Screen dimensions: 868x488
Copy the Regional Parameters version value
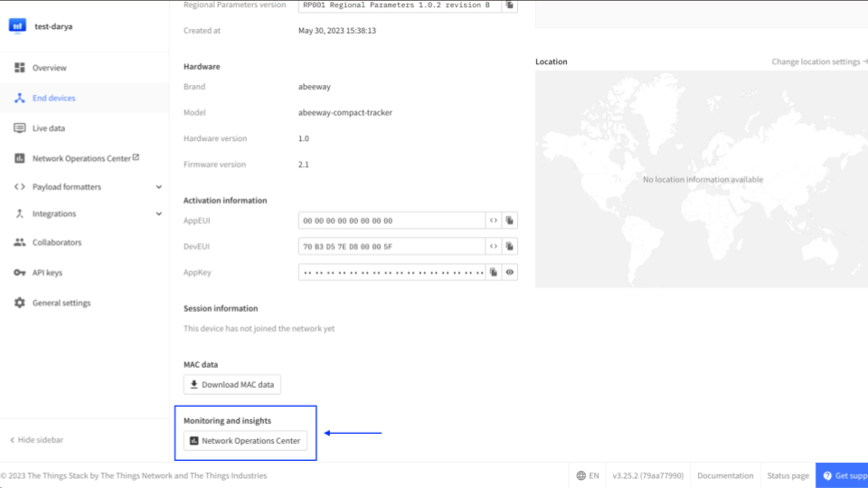click(x=510, y=5)
